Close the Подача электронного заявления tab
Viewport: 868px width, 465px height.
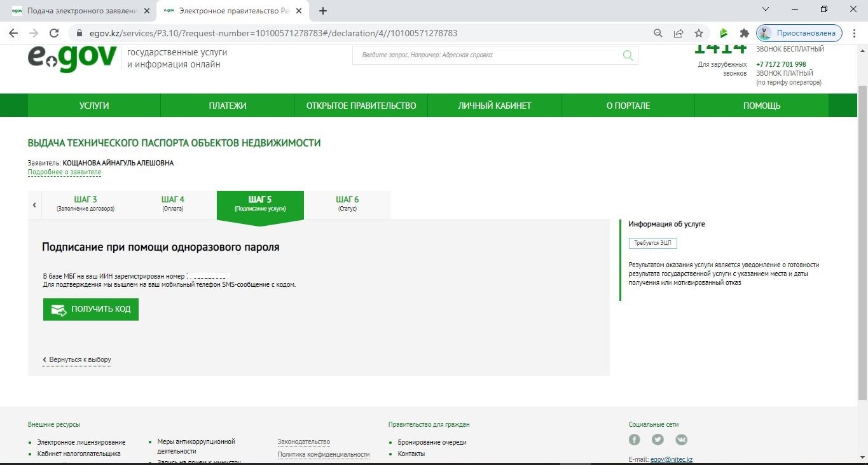coord(148,11)
